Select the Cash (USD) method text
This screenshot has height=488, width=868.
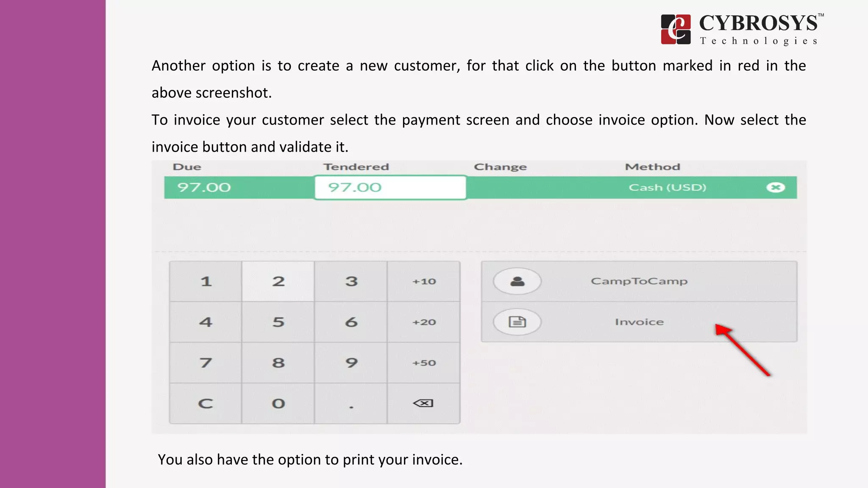(668, 187)
